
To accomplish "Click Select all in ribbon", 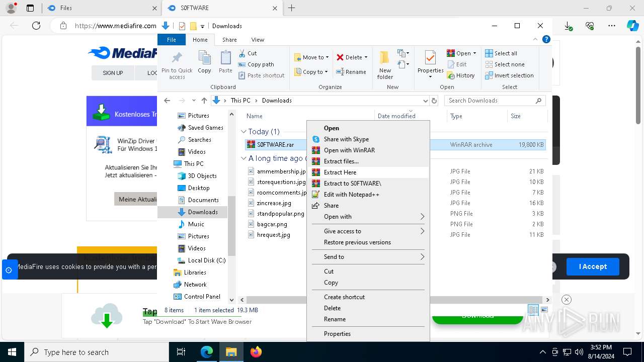I will [501, 53].
